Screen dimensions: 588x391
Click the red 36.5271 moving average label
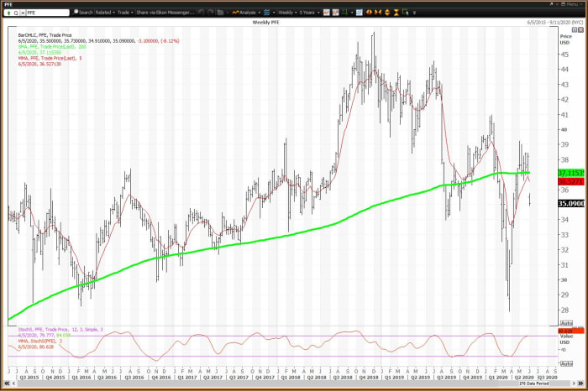tap(570, 181)
